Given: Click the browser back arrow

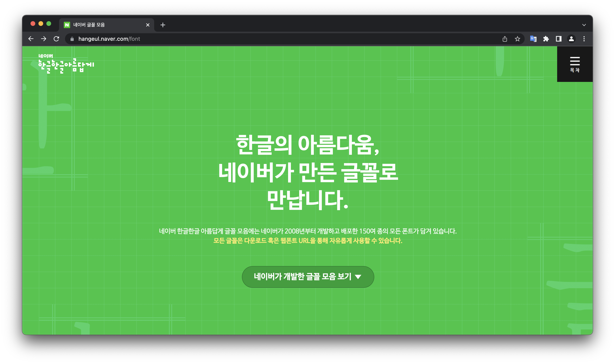Looking at the screenshot, I should tap(31, 39).
